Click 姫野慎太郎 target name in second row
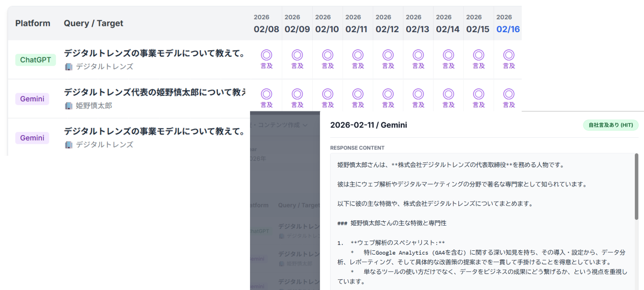 tap(94, 106)
